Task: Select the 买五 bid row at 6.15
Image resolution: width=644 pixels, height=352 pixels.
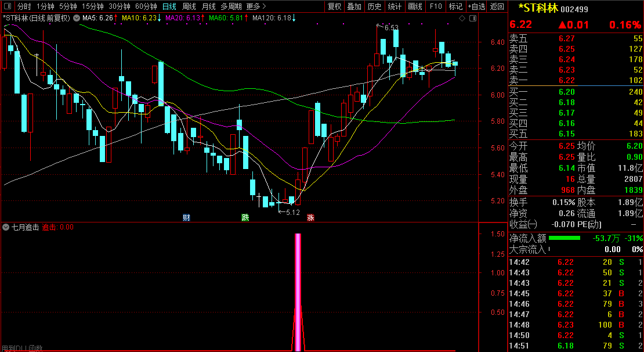Action: coord(576,134)
